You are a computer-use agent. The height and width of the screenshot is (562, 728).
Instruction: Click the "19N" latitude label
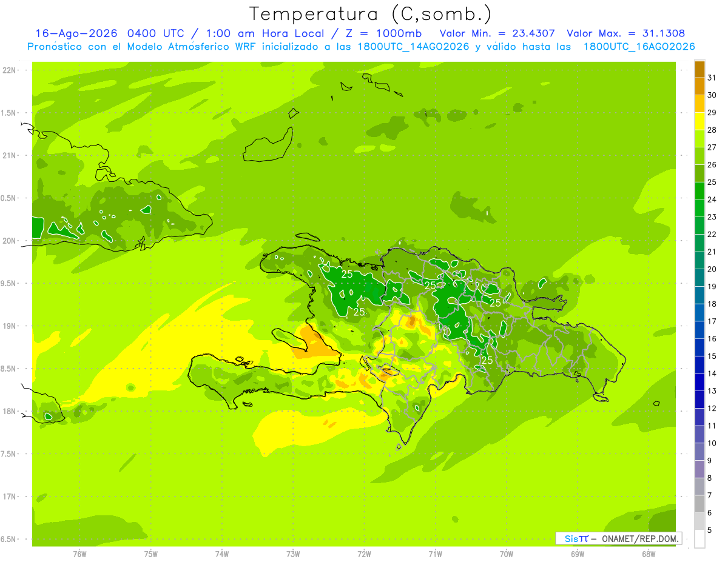(9, 326)
